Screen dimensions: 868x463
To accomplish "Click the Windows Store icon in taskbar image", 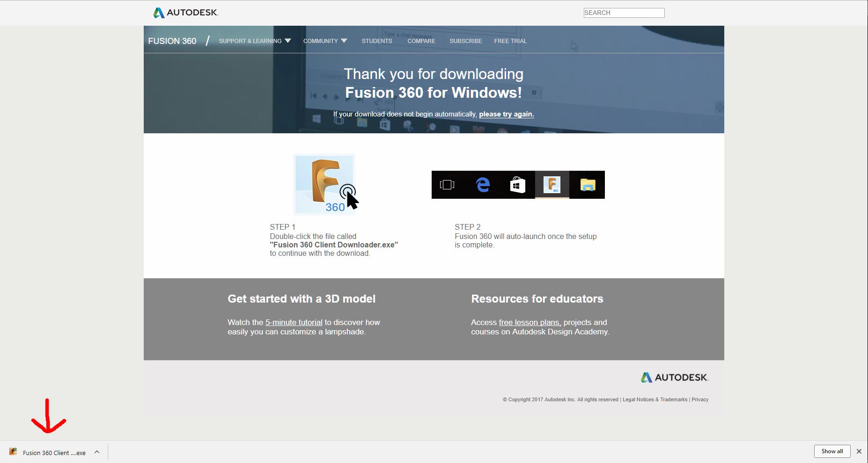I will [x=517, y=185].
